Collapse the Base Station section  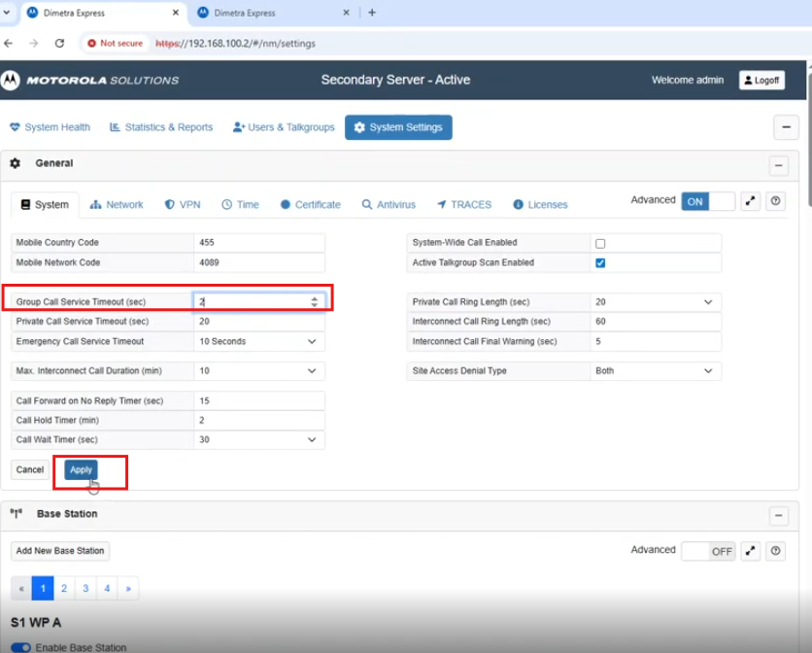778,516
